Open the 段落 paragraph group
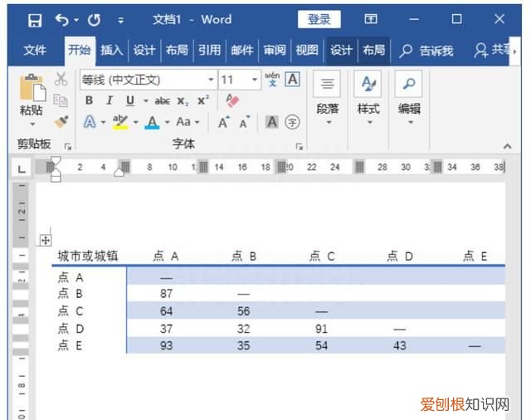Screen dimensions: 531x420 tap(327, 98)
